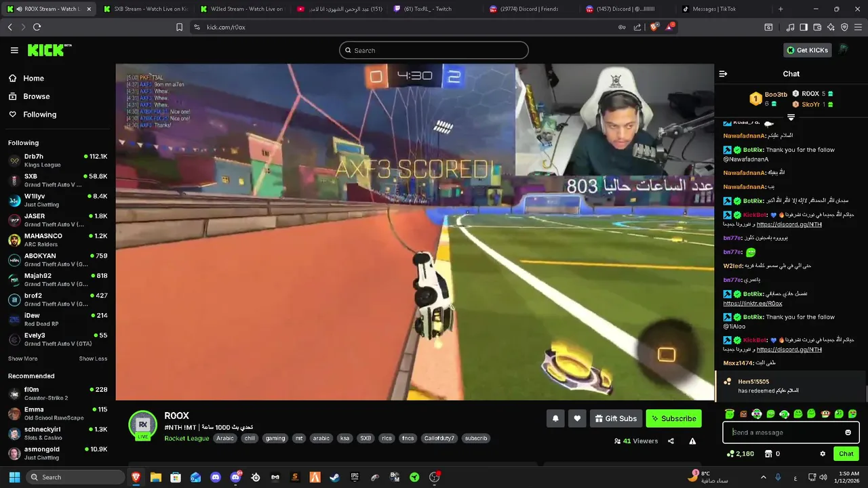This screenshot has height=488, width=868.
Task: Open user profile avatar menu
Action: coord(844,49)
